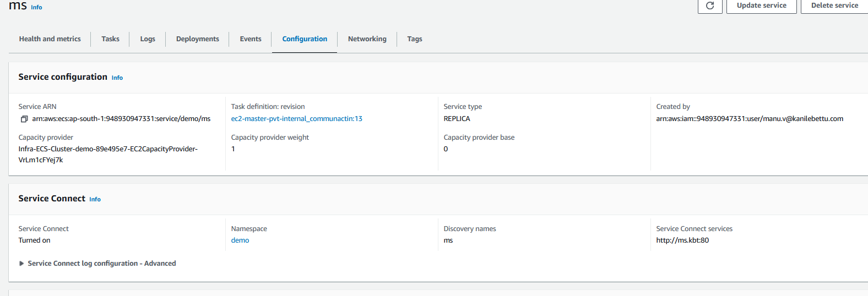Viewport: 868px width, 296px height.
Task: Select the Configuration tab
Action: coord(305,39)
